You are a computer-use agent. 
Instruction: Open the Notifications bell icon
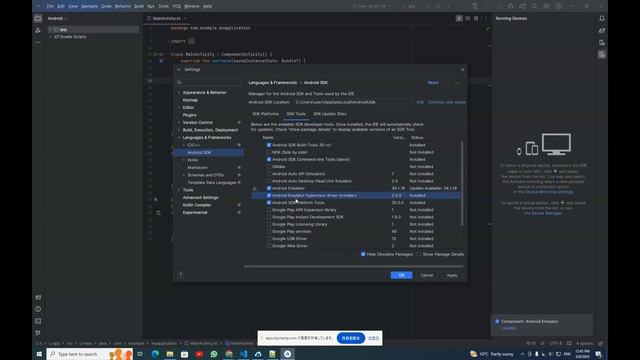pyautogui.click(x=602, y=18)
